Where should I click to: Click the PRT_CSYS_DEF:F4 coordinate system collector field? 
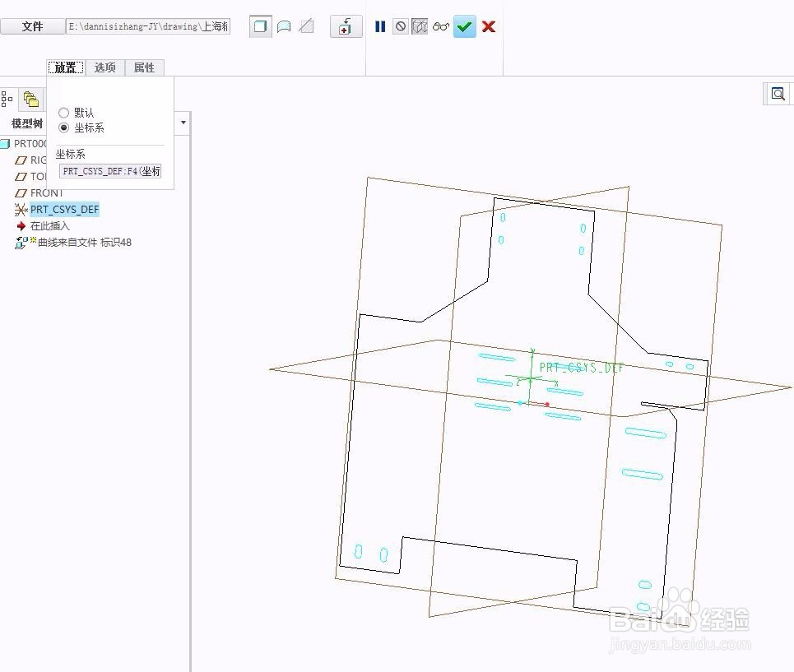coord(110,171)
